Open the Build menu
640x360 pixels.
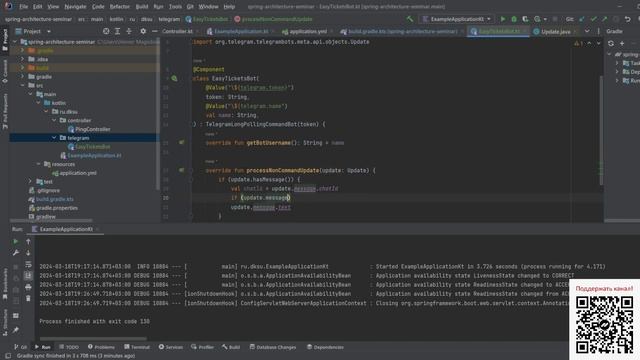142,7
